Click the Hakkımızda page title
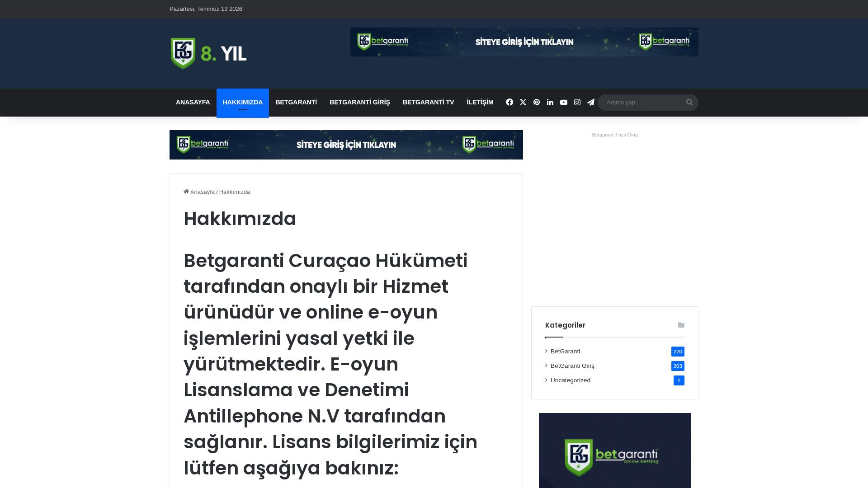The height and width of the screenshot is (488, 868). (240, 219)
